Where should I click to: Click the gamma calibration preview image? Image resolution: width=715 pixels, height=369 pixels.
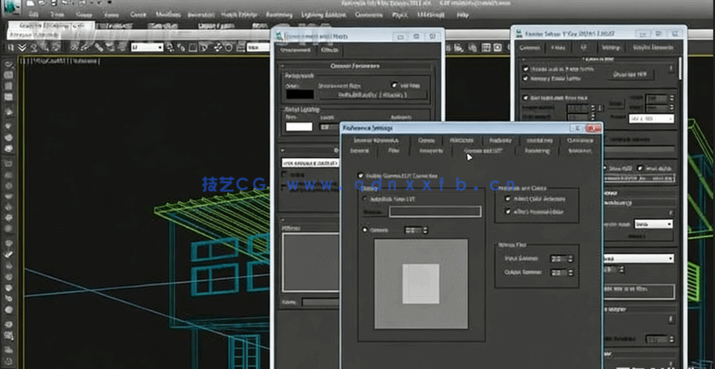(421, 283)
